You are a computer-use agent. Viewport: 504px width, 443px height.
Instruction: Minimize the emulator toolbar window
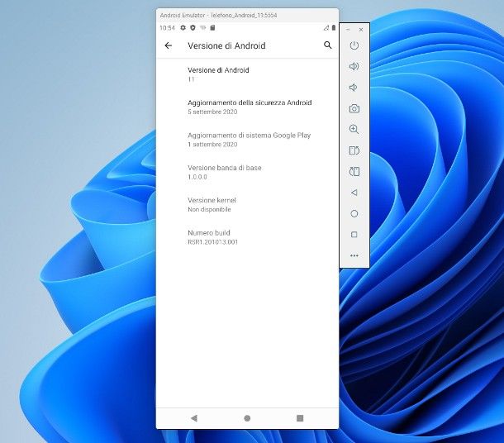pos(348,29)
